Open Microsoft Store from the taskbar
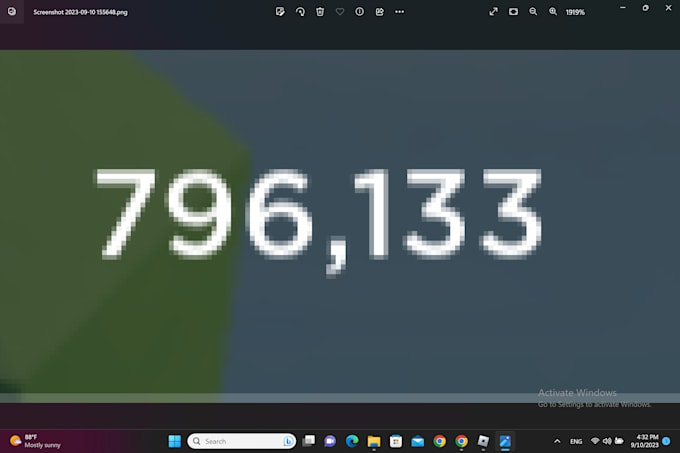The image size is (680, 453). (396, 441)
